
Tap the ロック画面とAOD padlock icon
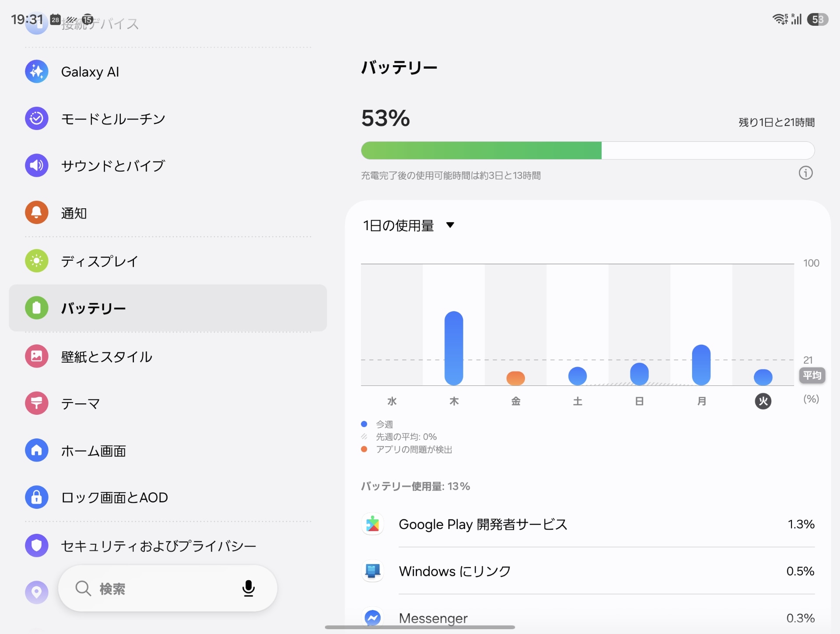(x=37, y=497)
